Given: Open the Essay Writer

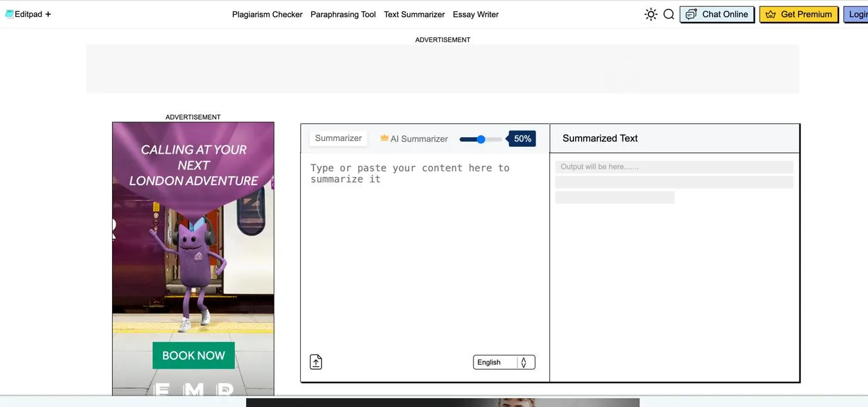Looking at the screenshot, I should coord(475,14).
